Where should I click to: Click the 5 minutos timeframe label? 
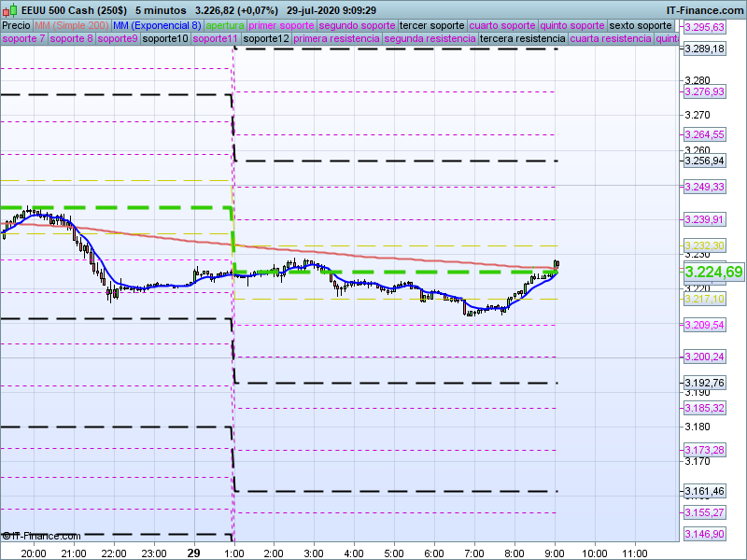click(x=161, y=9)
